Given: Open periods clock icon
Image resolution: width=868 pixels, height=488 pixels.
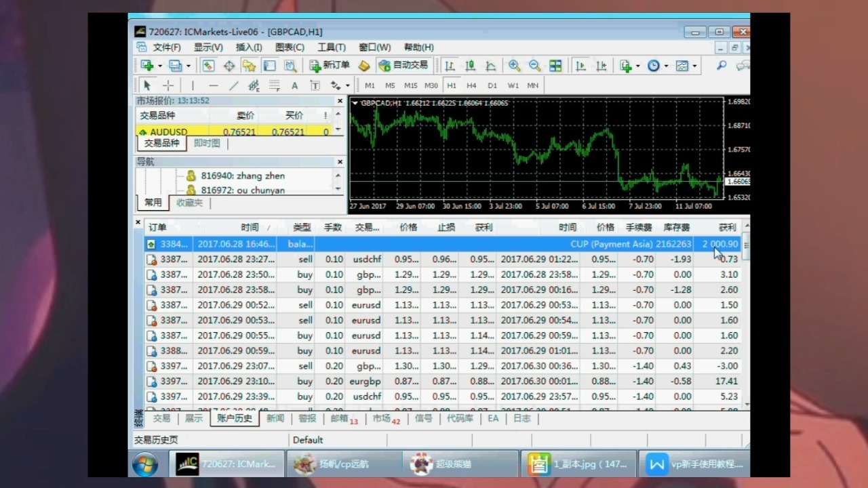Looking at the screenshot, I should point(654,66).
